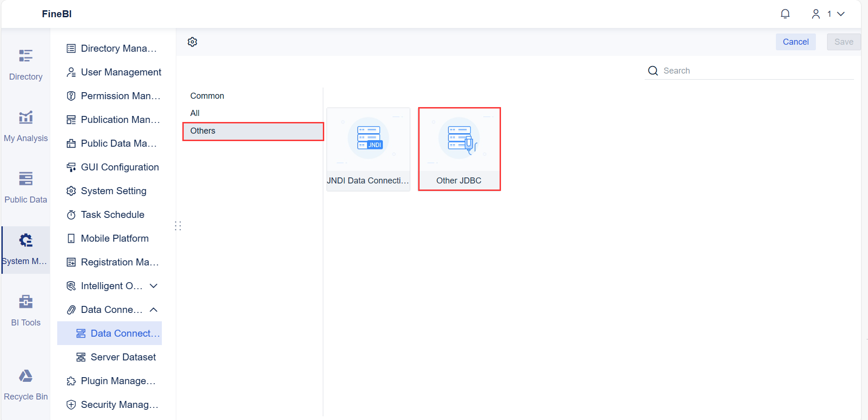Select the Others category
Viewport: 868px width, 420px height.
click(202, 131)
